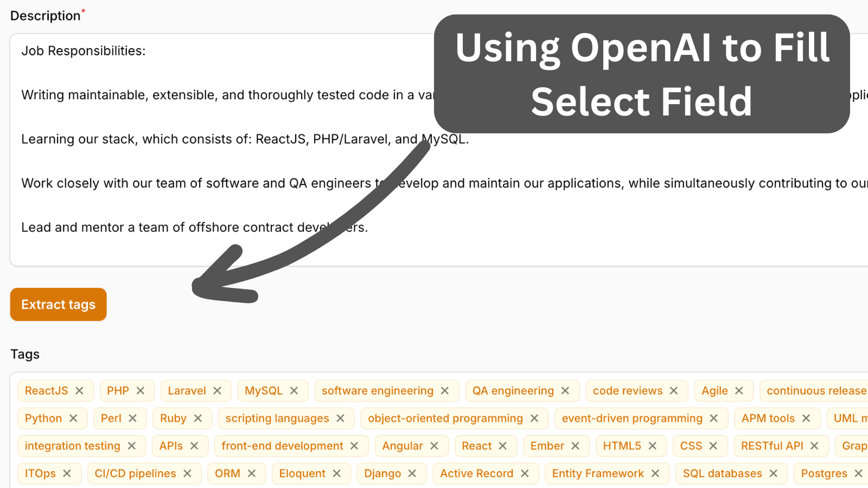Remove the front-end development tag
Screen dimensions: 868x488
(x=354, y=446)
